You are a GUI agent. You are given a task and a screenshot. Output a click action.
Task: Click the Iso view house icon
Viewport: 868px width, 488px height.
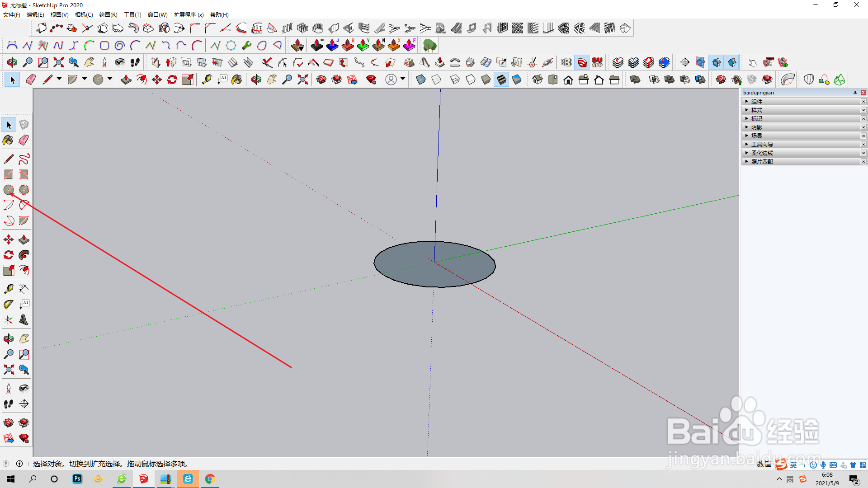click(x=538, y=80)
